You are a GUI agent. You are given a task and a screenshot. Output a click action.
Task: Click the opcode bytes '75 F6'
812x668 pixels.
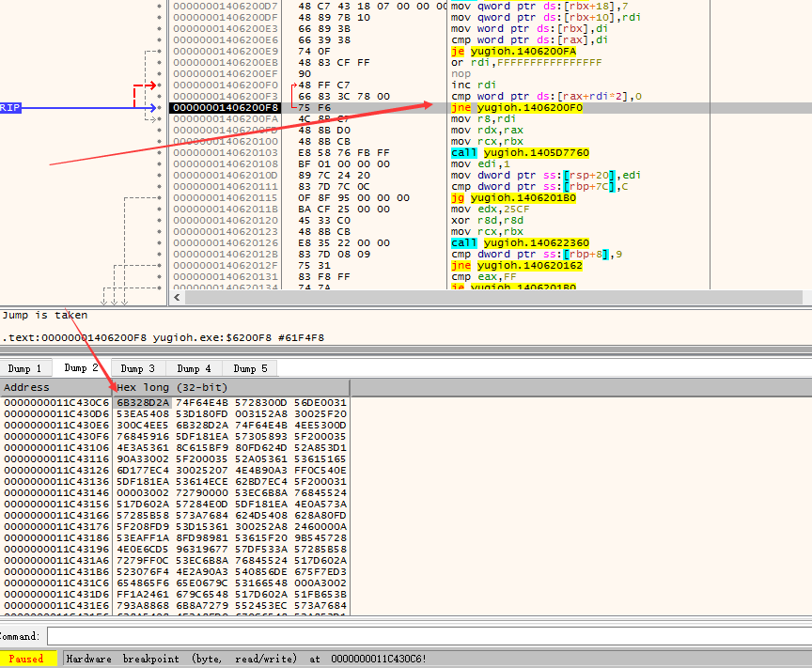point(314,108)
